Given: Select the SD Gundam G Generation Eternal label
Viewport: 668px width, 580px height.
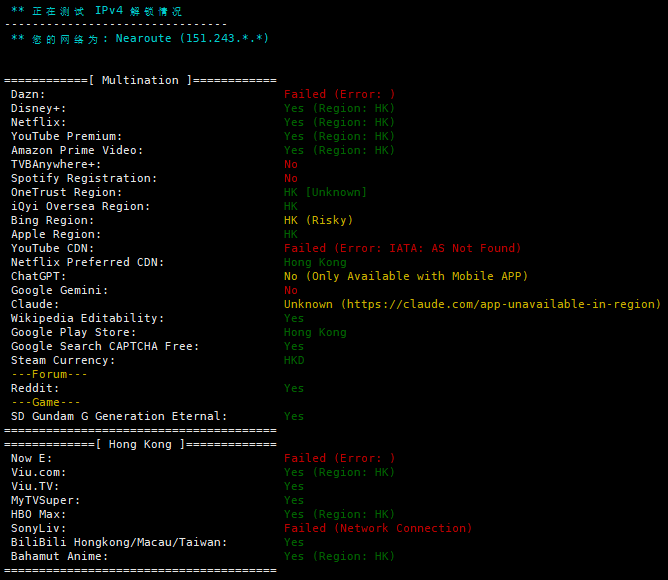Looking at the screenshot, I should (x=119, y=416).
